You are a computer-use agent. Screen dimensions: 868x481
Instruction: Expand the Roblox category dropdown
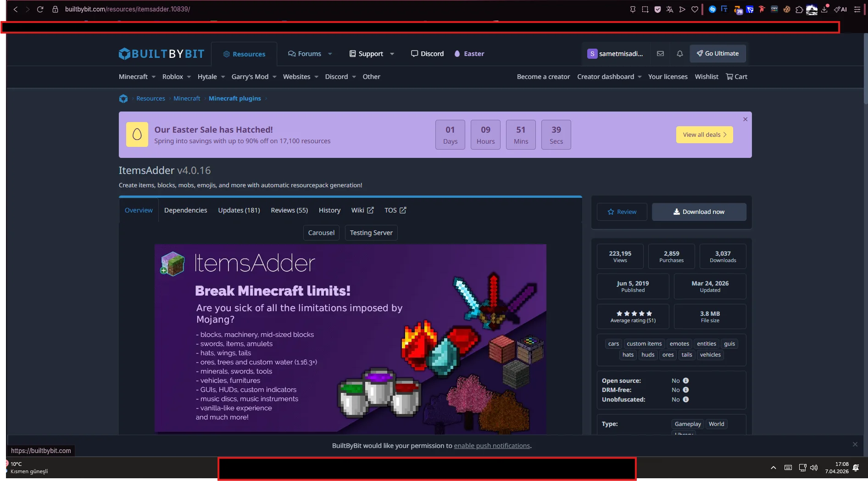tap(189, 77)
